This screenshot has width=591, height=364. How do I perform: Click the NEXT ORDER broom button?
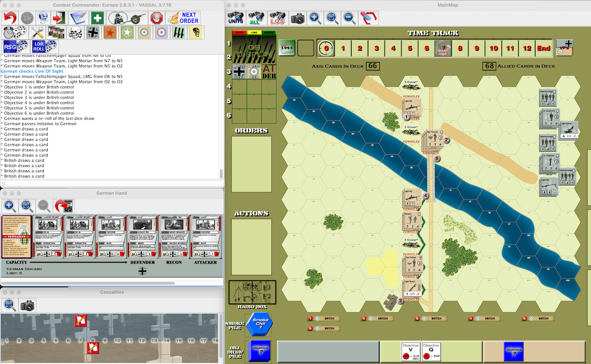tap(183, 18)
